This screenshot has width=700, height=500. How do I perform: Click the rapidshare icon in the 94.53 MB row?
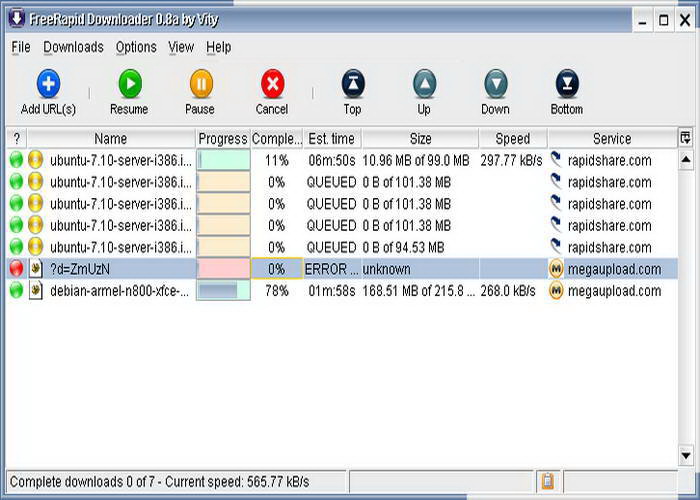click(556, 246)
